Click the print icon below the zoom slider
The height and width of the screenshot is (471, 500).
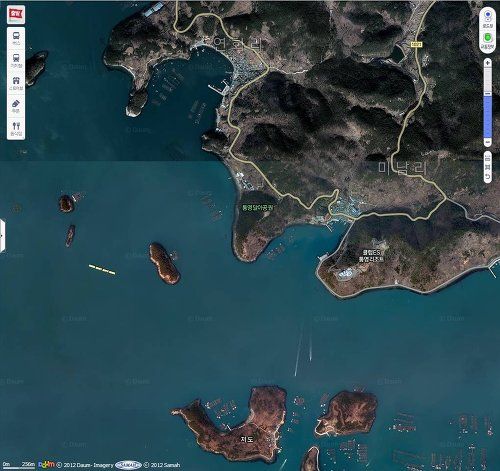(x=488, y=158)
